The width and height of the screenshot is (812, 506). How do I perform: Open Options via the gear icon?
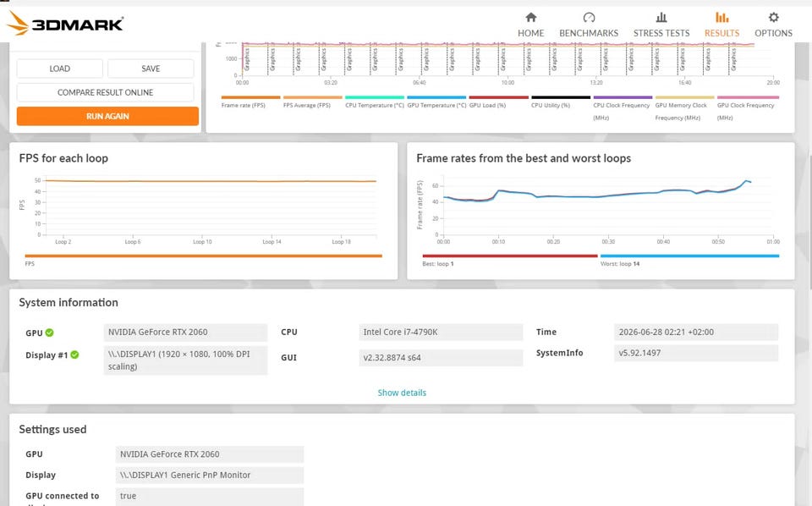pos(773,18)
